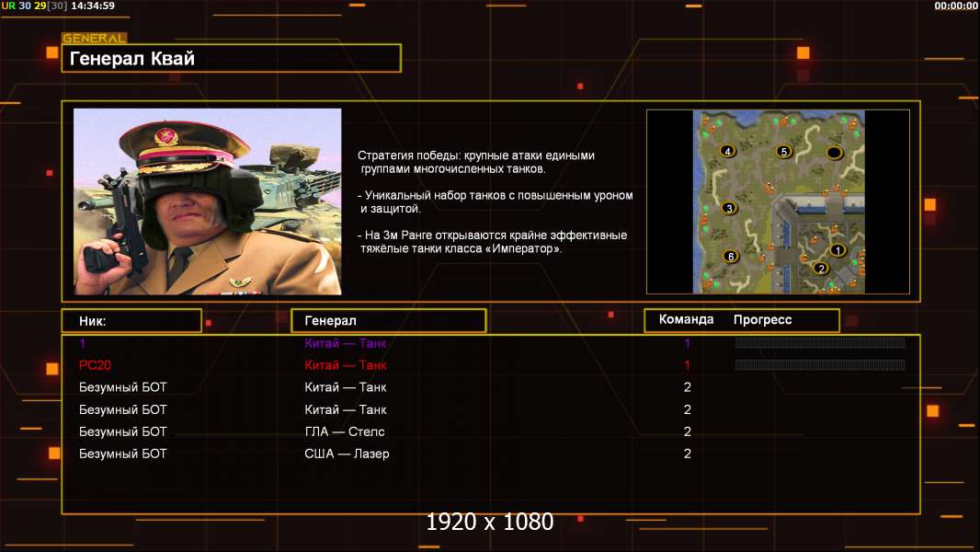Click 'Безумный БОТ' in the ГЛА — Стелс row
The image size is (980, 552).
pyautogui.click(x=123, y=431)
